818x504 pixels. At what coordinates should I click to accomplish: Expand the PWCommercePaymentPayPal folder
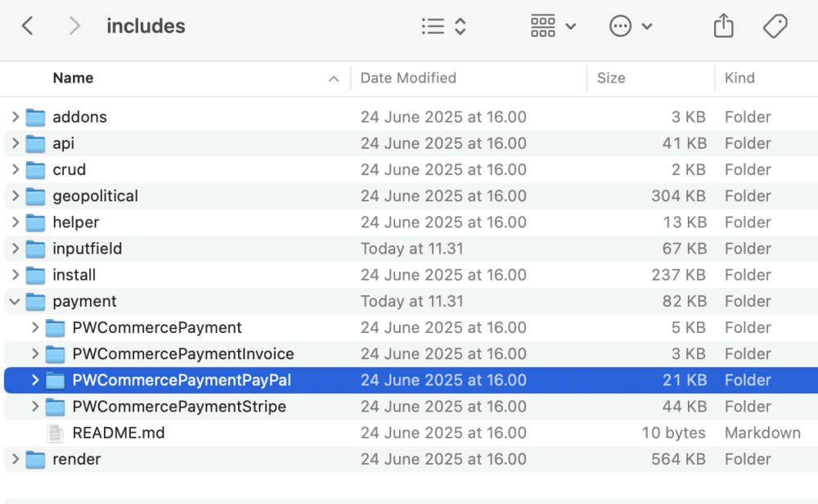pyautogui.click(x=34, y=380)
